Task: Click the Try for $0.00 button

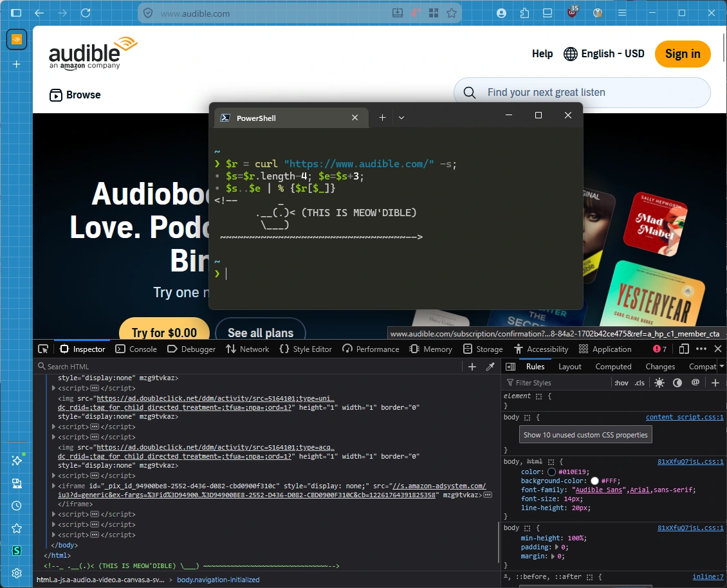Action: tap(164, 330)
